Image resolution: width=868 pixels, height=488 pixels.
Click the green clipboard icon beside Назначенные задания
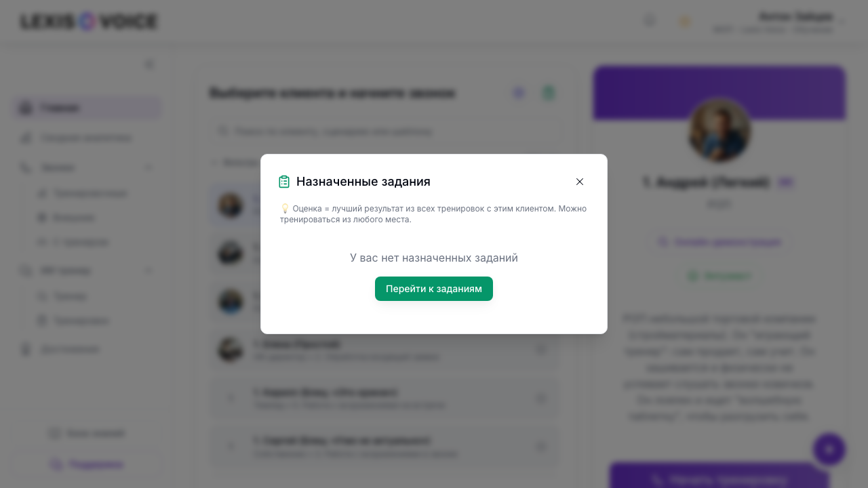[x=284, y=182]
